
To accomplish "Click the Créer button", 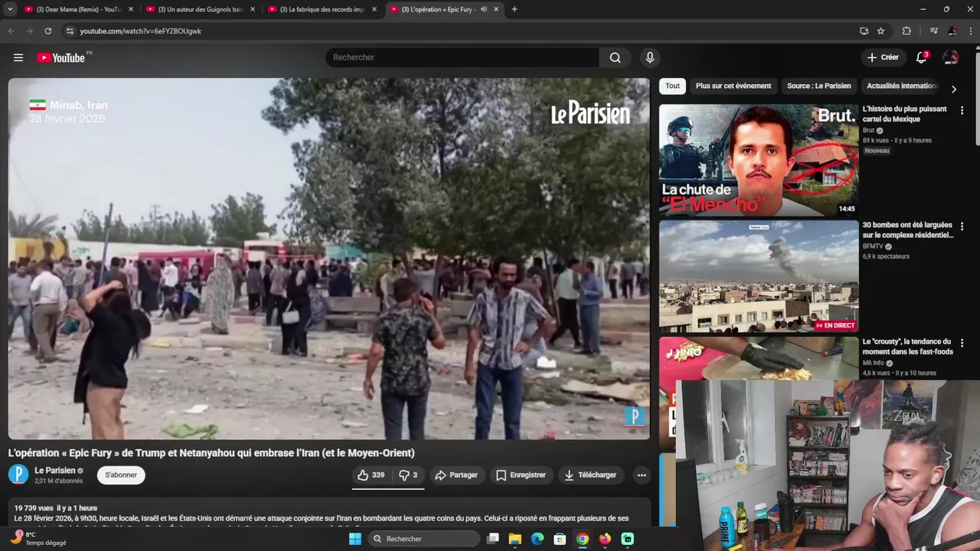I will [x=883, y=57].
